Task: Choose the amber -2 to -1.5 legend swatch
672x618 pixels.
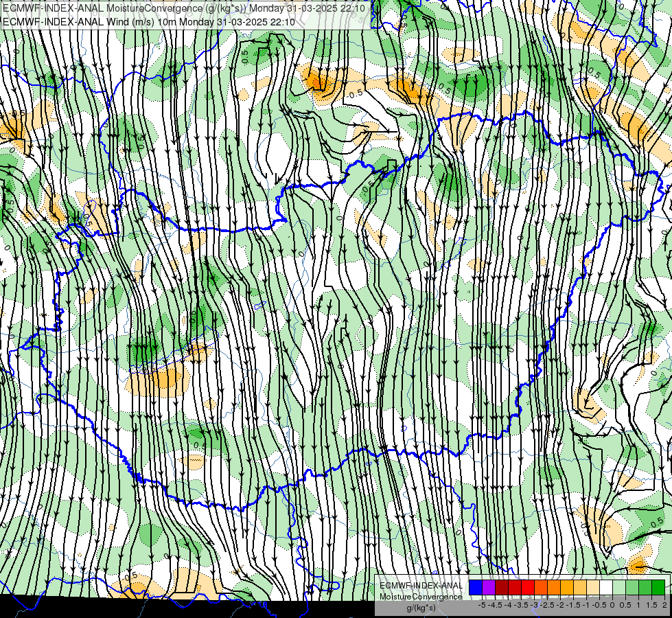Action: point(566,587)
